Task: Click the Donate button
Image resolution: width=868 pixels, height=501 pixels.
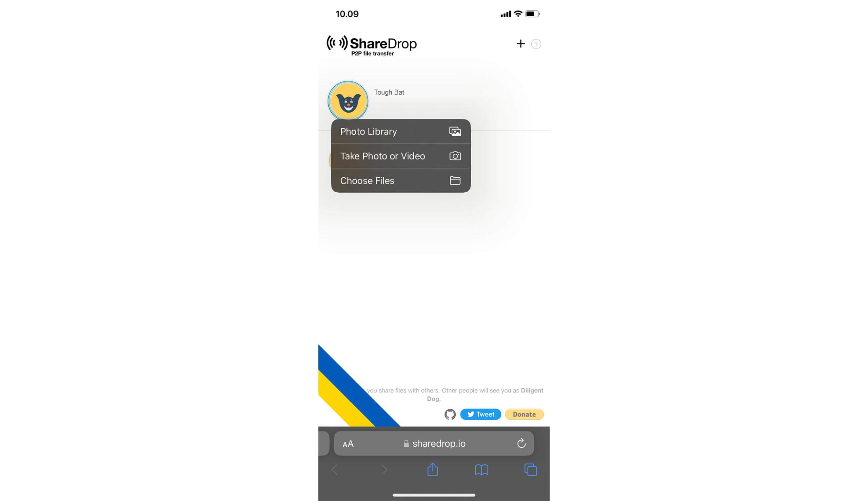Action: point(525,414)
